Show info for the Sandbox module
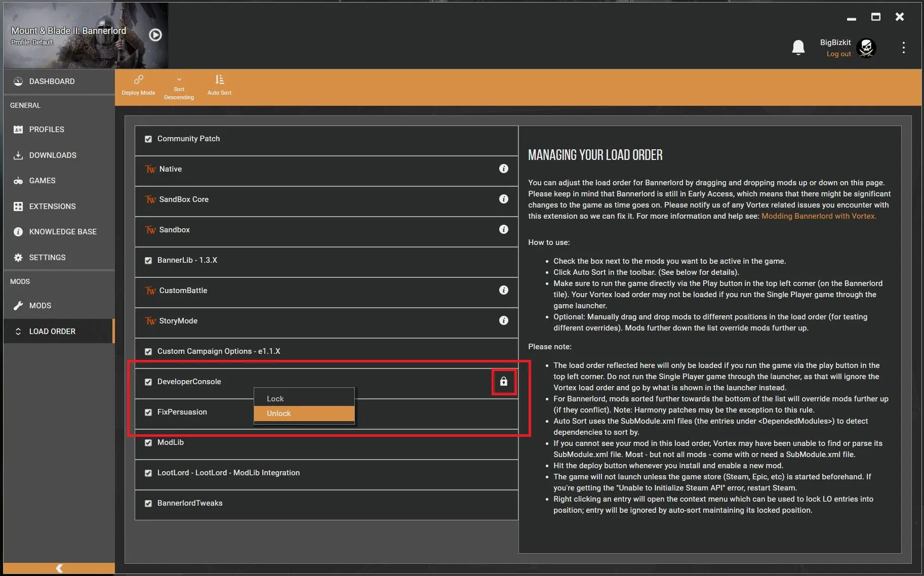The height and width of the screenshot is (576, 924). pyautogui.click(x=503, y=229)
